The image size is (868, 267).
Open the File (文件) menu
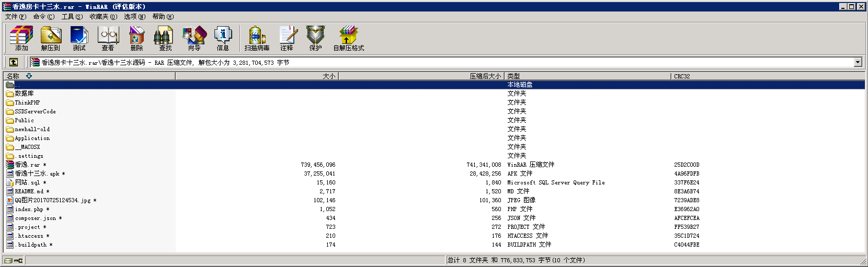coord(15,17)
